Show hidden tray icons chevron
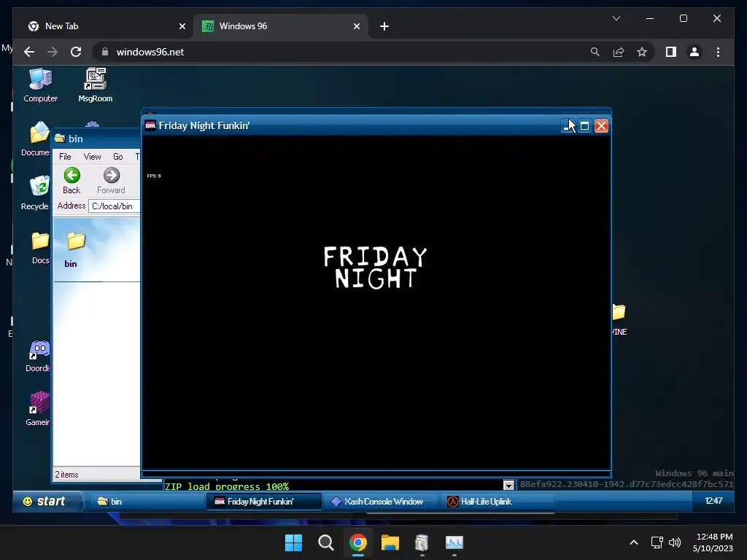The image size is (747, 560). point(634,542)
